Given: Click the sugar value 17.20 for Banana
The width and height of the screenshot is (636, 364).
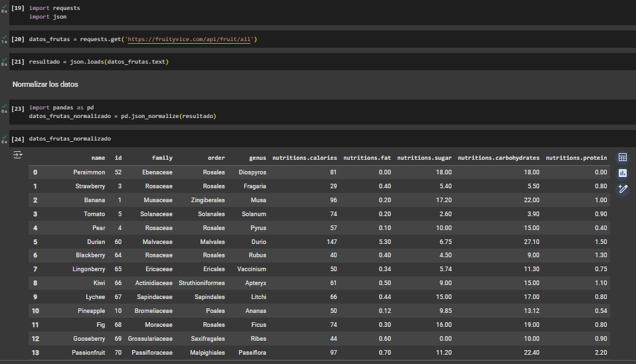Looking at the screenshot, I should coord(443,200).
